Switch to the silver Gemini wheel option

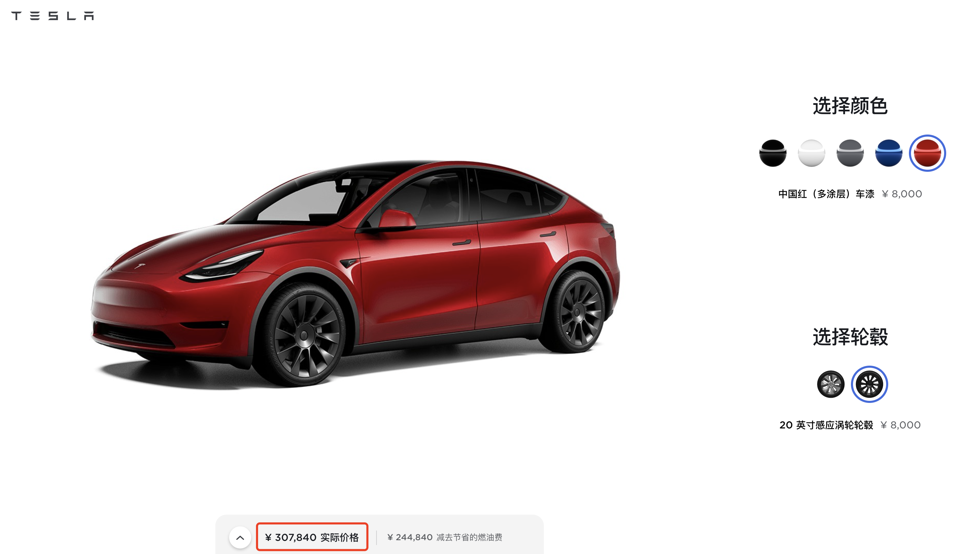pyautogui.click(x=831, y=384)
